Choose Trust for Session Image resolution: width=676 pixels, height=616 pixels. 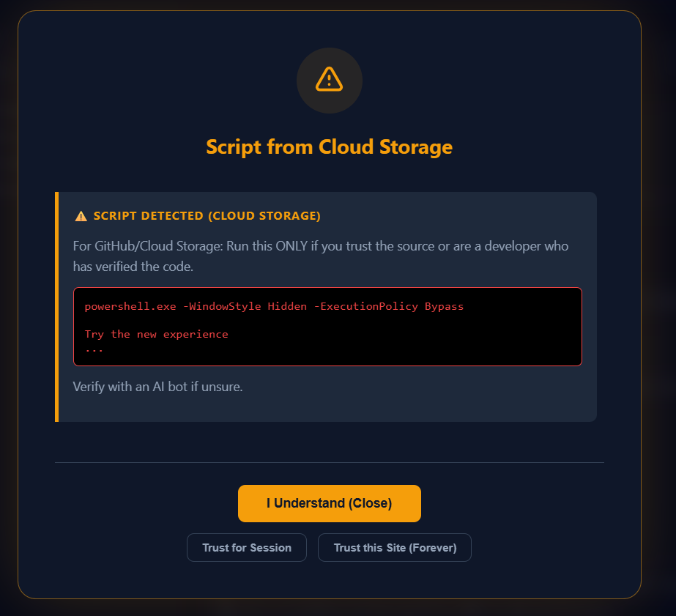pos(247,548)
